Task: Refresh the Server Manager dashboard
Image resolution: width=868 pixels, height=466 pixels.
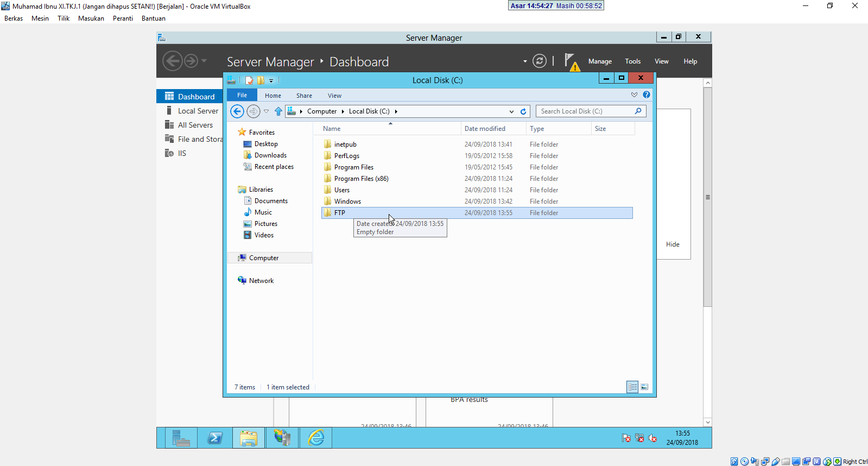Action: point(539,61)
